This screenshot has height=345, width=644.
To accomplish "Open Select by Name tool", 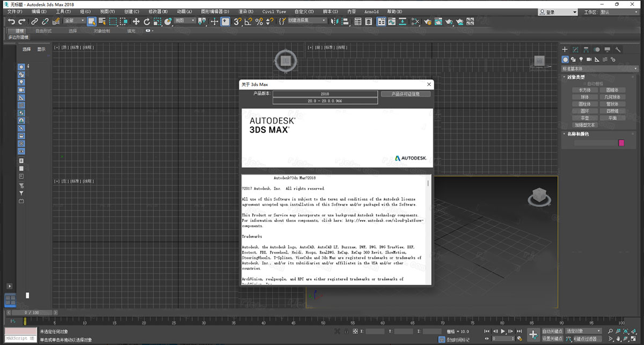I will (104, 22).
